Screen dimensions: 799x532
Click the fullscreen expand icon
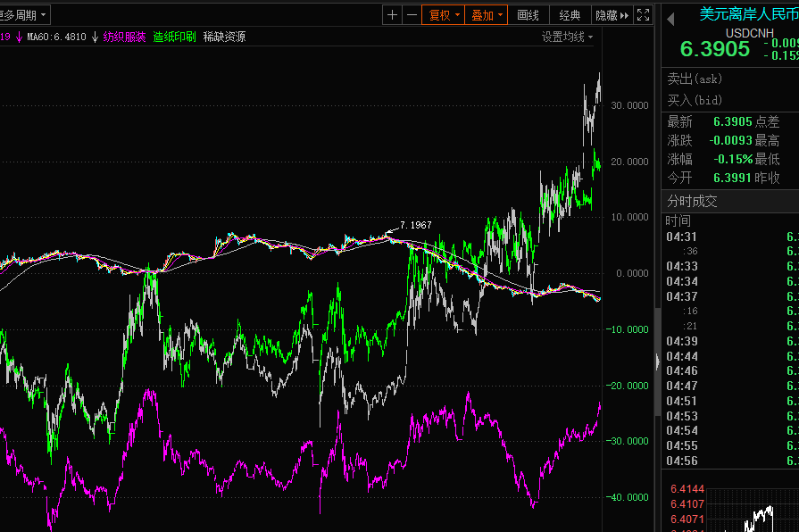(644, 15)
